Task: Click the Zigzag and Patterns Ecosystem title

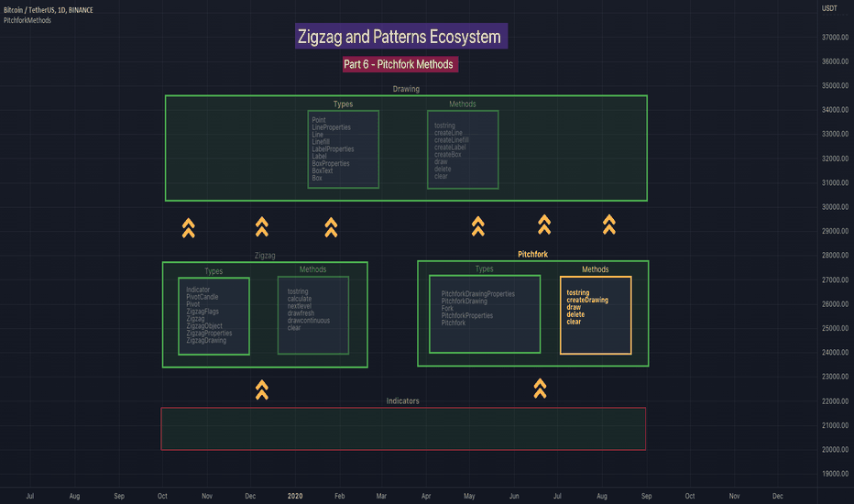Action: [x=401, y=36]
